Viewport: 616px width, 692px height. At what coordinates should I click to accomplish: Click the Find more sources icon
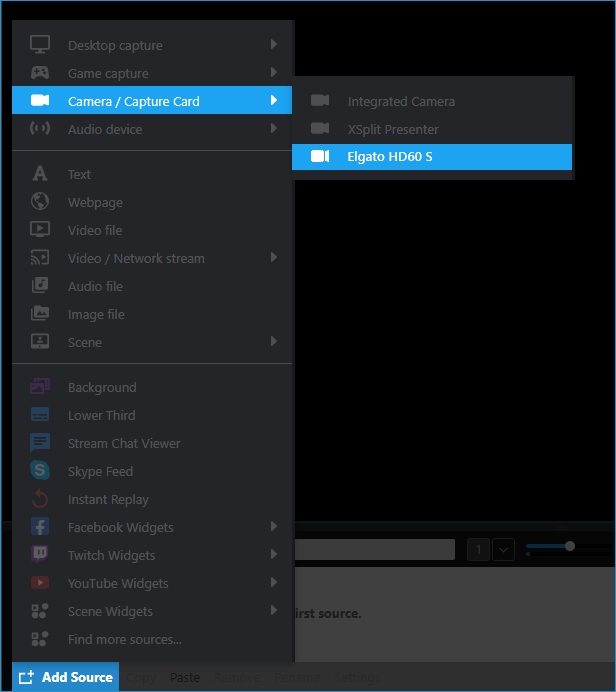40,639
